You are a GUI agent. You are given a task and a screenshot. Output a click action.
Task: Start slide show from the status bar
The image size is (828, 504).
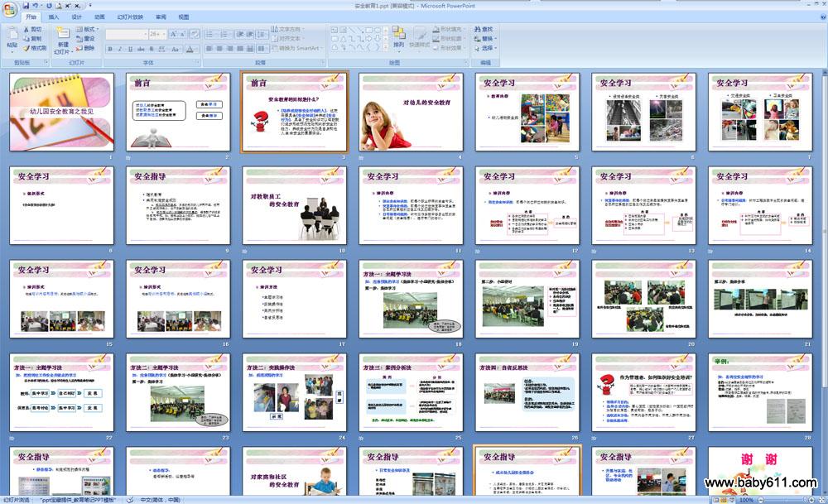coord(732,500)
